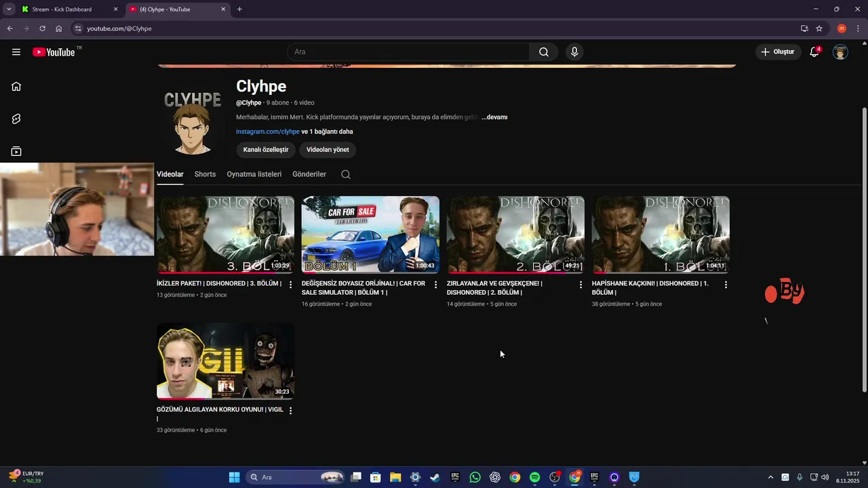
Task: Open Dishonored 3. Bölüm thumbnail
Action: [x=225, y=235]
